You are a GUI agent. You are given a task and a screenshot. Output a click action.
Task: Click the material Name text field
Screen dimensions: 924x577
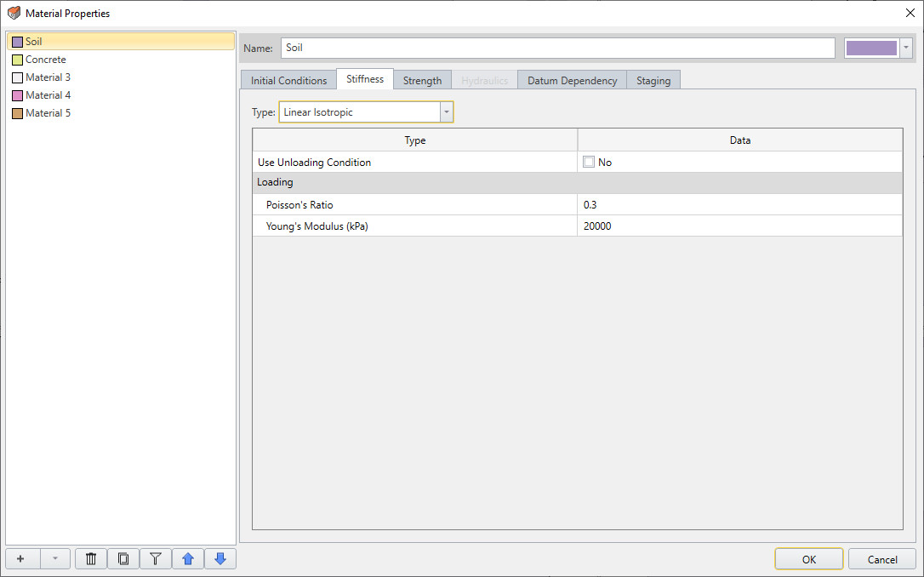pos(557,48)
